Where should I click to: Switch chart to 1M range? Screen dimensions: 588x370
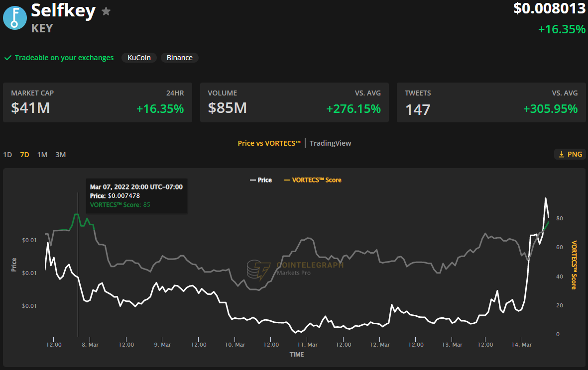(x=42, y=155)
